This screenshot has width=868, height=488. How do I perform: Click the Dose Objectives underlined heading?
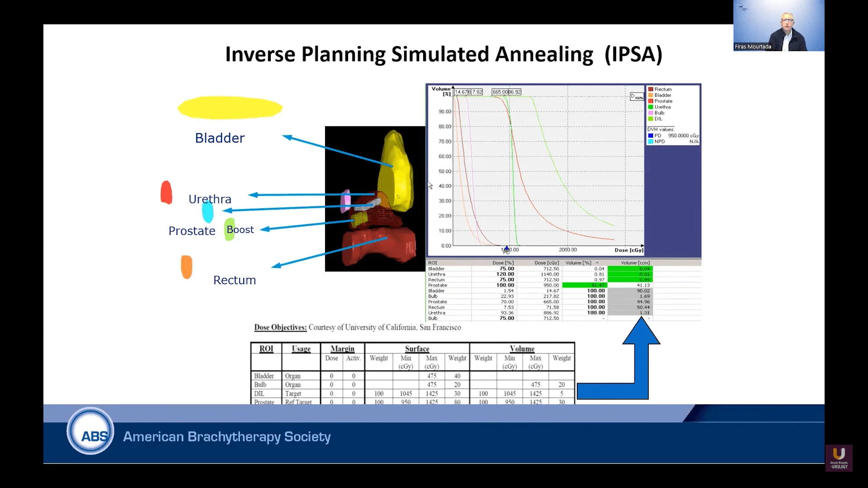pos(280,328)
